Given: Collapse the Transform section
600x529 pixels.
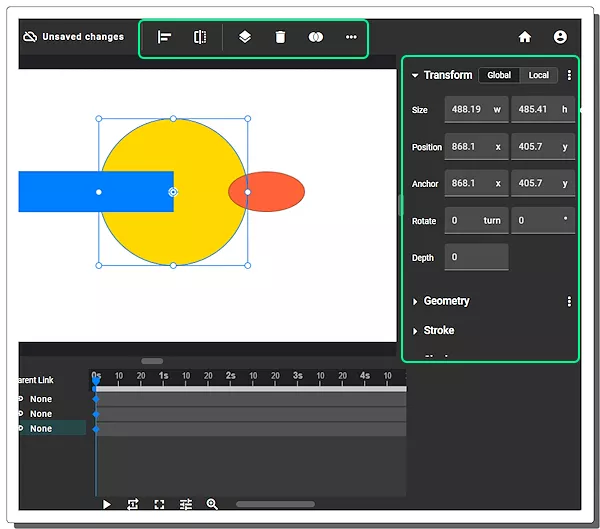Looking at the screenshot, I should pyautogui.click(x=415, y=75).
